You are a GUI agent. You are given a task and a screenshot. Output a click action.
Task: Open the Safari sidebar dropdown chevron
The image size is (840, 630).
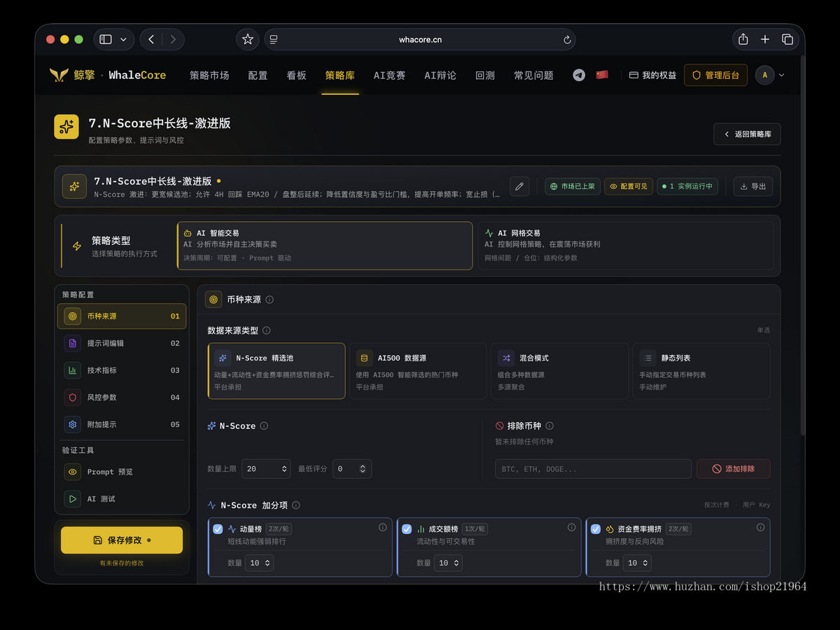click(124, 40)
